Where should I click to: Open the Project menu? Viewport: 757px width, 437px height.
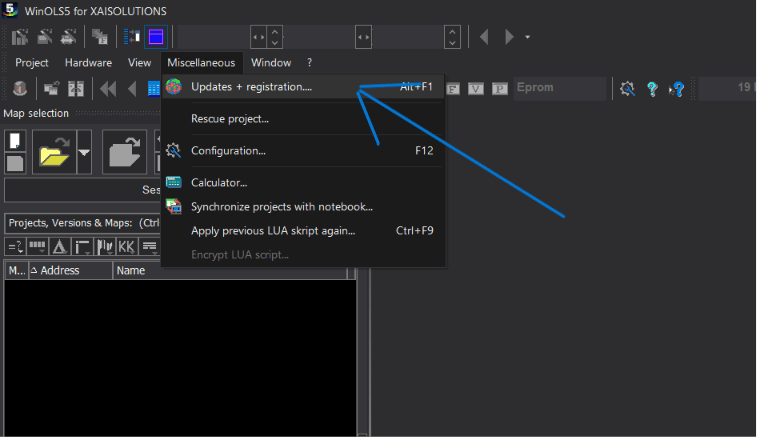pos(31,63)
